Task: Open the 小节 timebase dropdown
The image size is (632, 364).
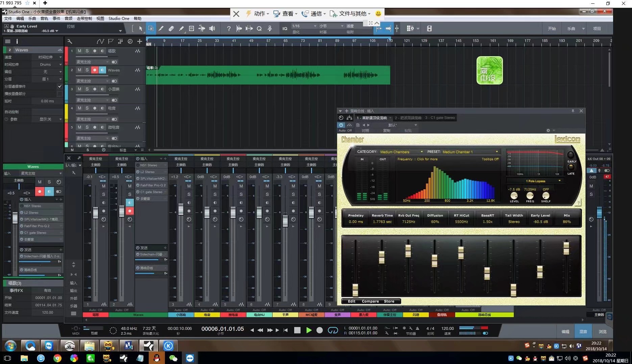Action: coord(331,26)
